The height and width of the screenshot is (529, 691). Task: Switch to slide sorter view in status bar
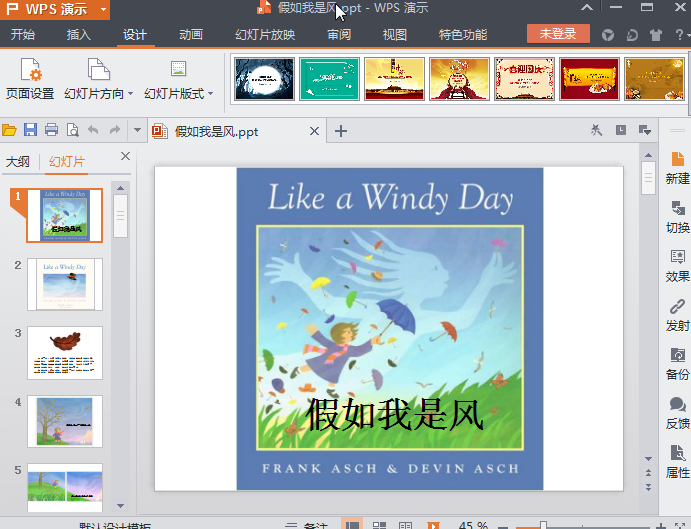tap(379, 525)
